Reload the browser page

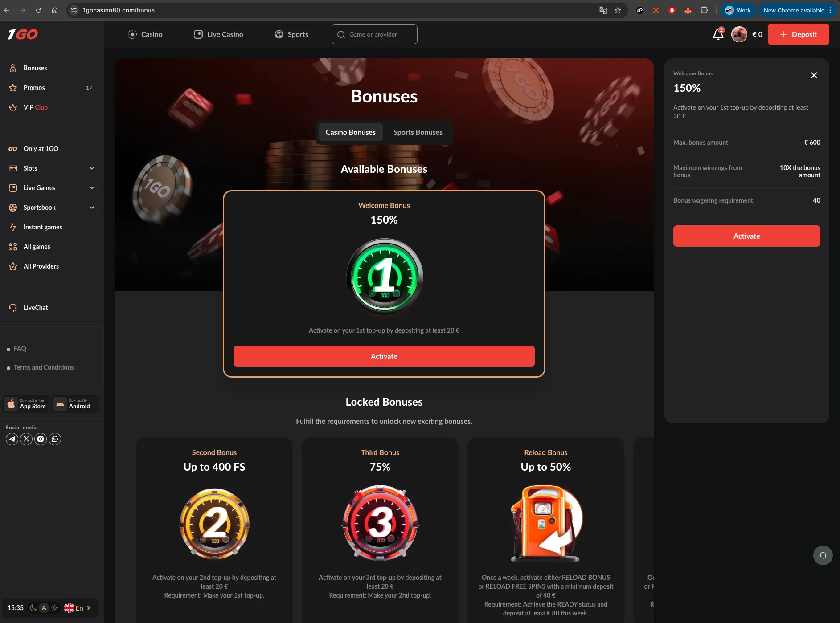(x=39, y=10)
